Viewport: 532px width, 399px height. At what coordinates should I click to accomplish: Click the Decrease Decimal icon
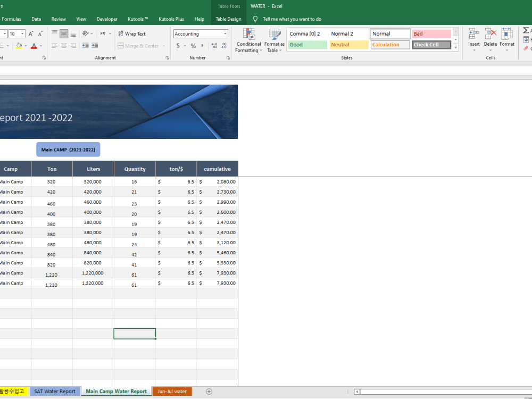[224, 45]
